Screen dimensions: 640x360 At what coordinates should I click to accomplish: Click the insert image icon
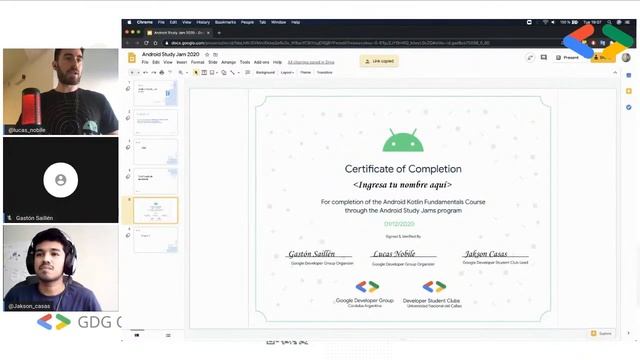coord(212,72)
